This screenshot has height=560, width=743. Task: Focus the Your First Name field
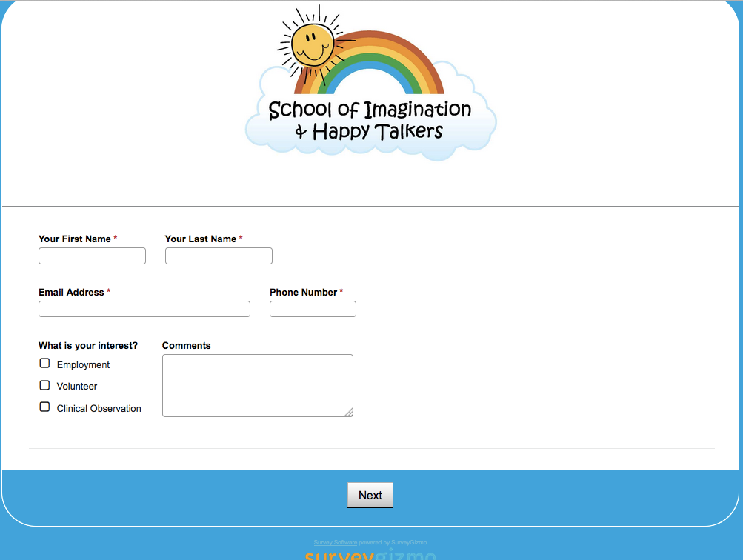92,256
